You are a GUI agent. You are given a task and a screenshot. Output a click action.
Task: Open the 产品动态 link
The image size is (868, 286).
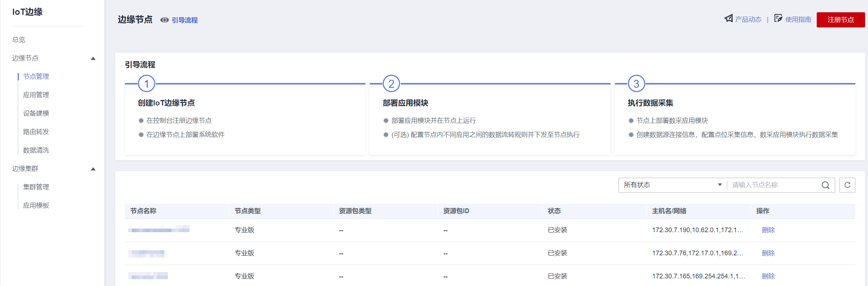coord(748,19)
